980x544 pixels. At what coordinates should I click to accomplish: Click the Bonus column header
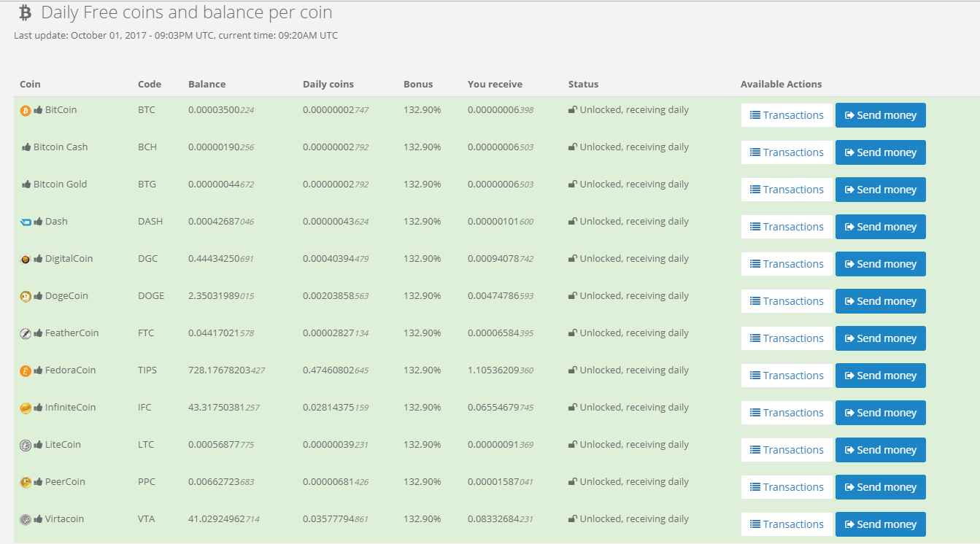tap(418, 84)
